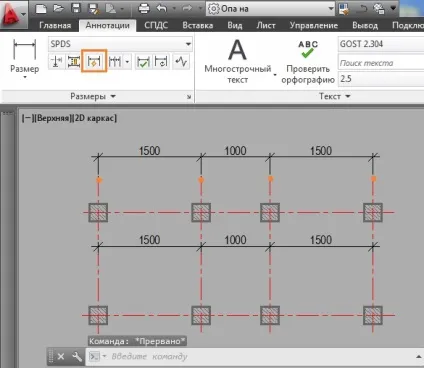Click the Plot printer icon
424x368 pixels.
(x=144, y=8)
